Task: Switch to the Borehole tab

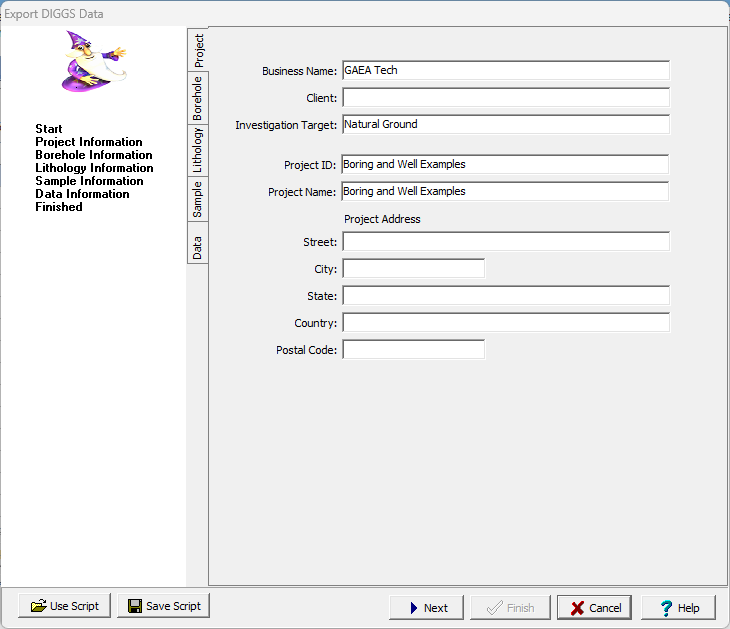Action: [x=198, y=99]
